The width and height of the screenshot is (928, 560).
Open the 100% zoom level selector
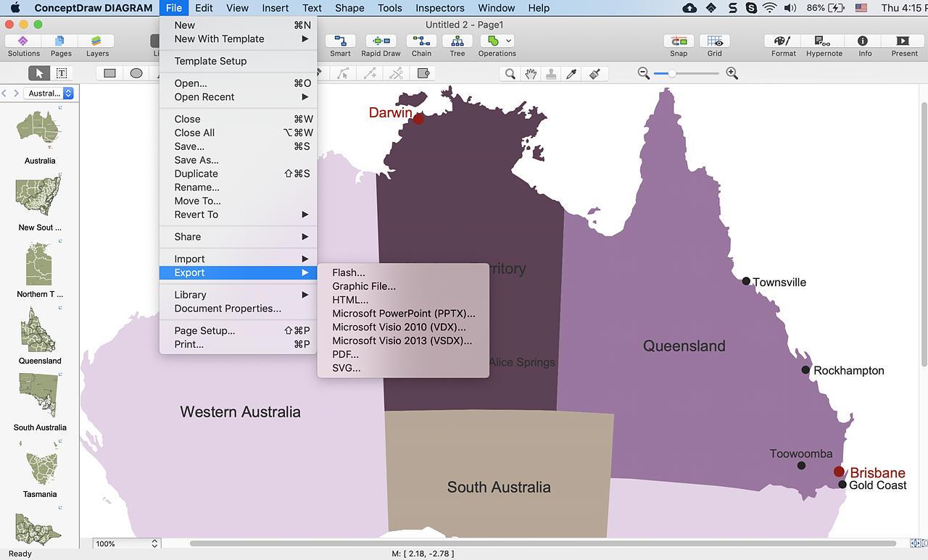[x=127, y=543]
